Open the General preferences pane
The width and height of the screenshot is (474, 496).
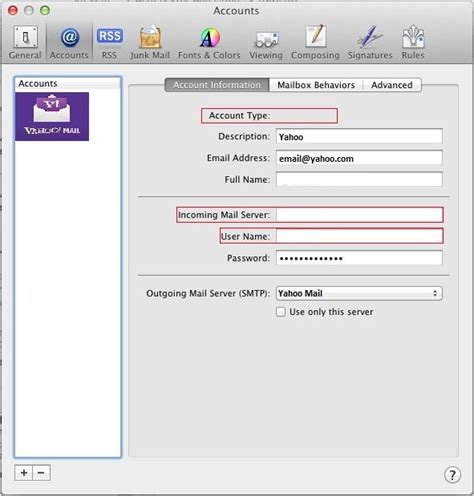pyautogui.click(x=25, y=43)
